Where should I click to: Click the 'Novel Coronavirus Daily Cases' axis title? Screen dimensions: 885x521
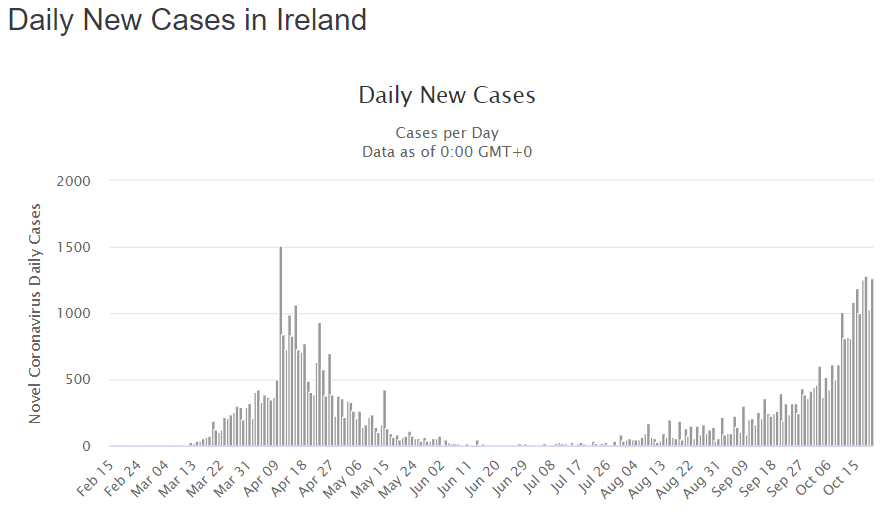pos(36,313)
